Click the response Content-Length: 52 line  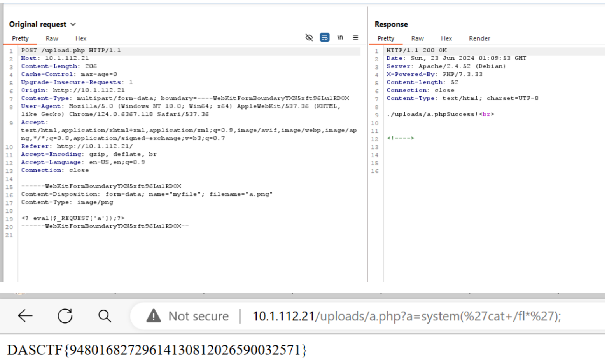pos(422,82)
